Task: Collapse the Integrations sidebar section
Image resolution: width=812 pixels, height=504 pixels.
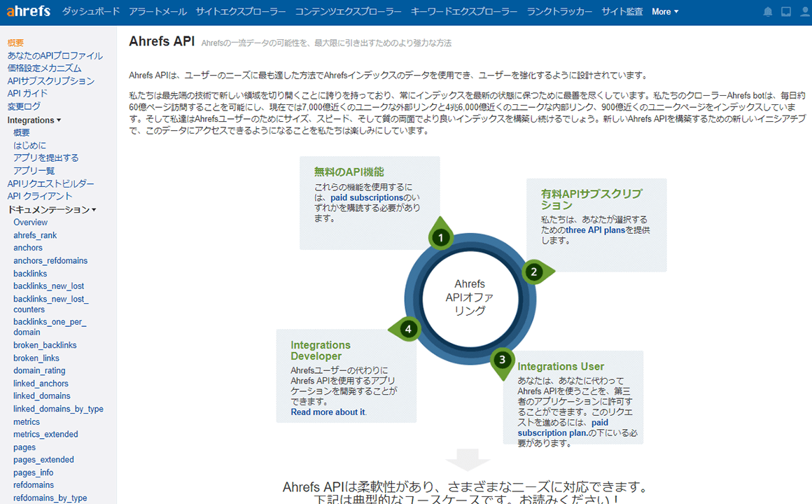Action: click(x=34, y=120)
